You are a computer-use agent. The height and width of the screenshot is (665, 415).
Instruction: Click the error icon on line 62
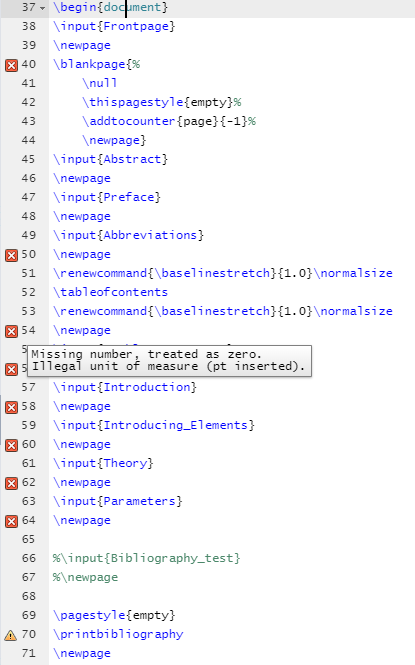click(x=11, y=483)
